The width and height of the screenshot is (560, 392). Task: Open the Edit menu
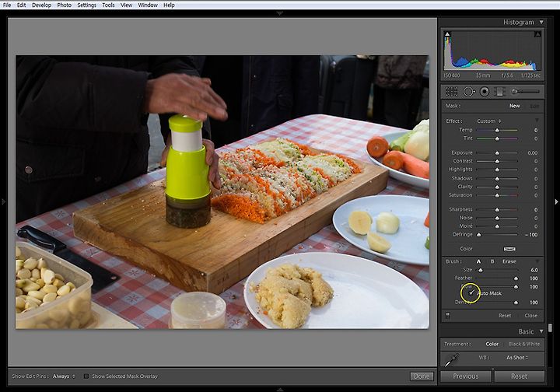coord(22,5)
